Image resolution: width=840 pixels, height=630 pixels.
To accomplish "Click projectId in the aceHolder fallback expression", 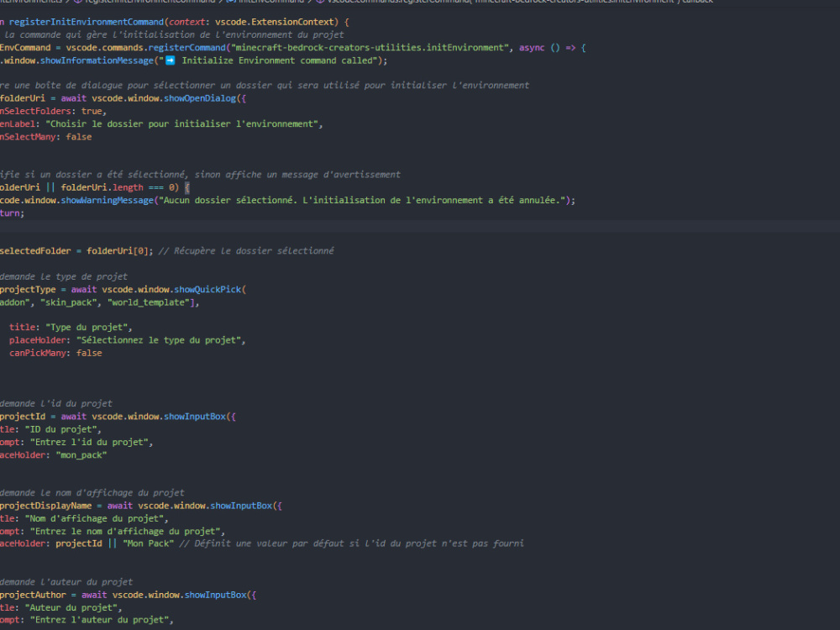I will click(79, 543).
